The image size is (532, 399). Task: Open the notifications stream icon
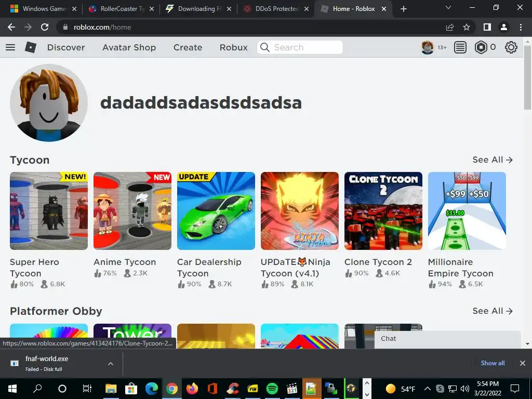(460, 47)
